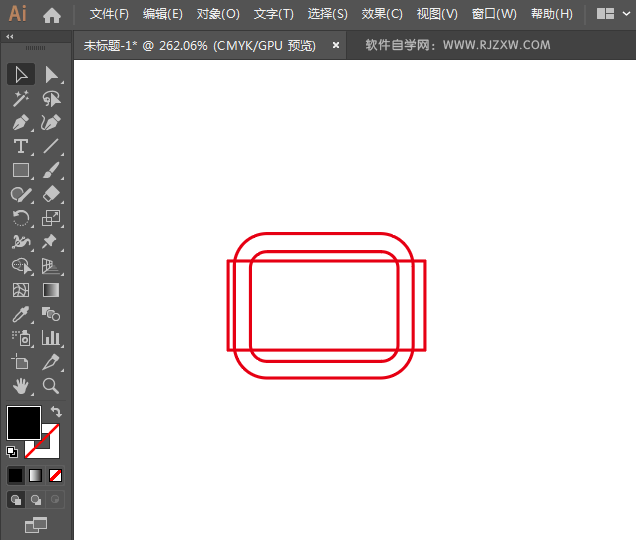Open the 窗口(W) menu
Screen dimensions: 636x540
[494, 14]
